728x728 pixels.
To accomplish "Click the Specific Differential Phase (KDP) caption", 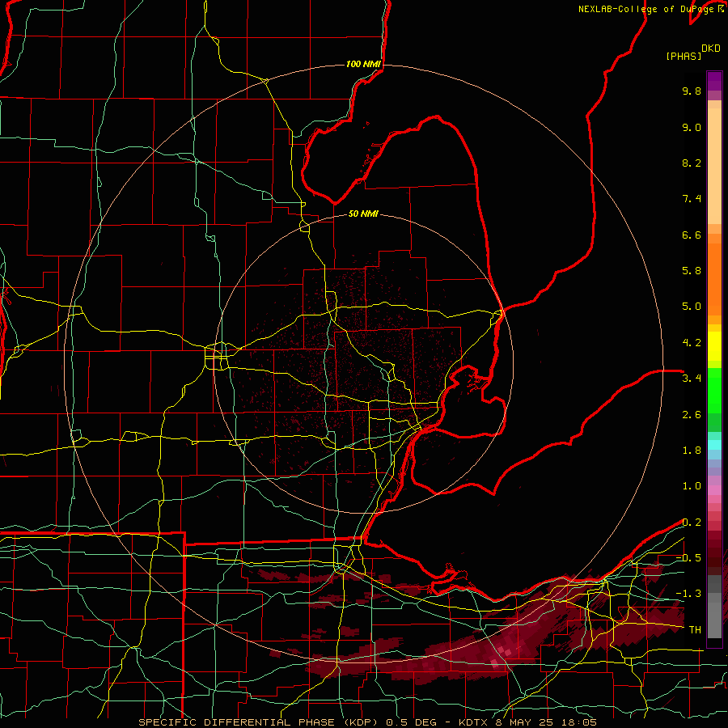I will tap(259, 722).
